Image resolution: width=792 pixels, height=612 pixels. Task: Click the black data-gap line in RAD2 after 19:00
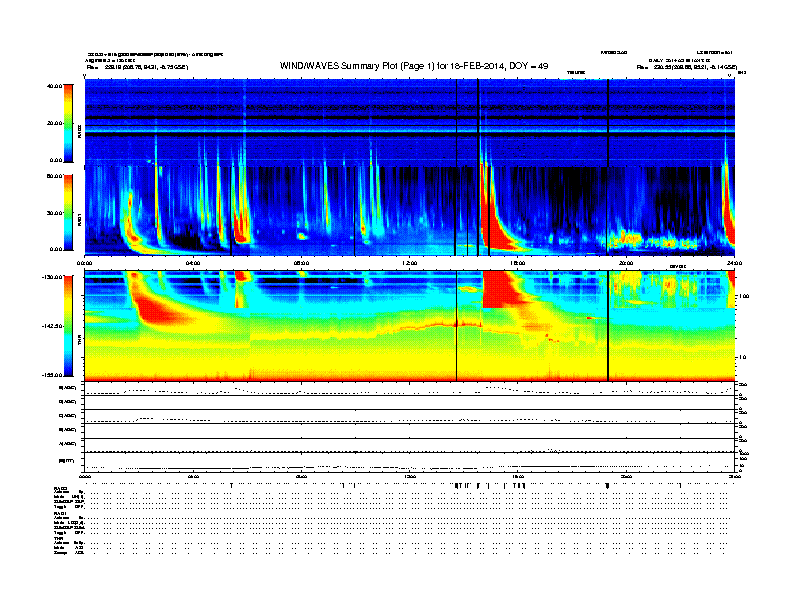pos(608,123)
